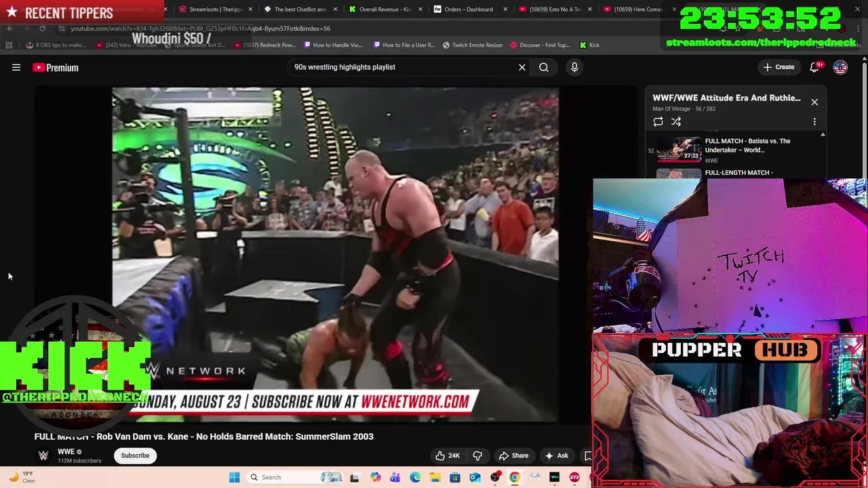Dislike the video with thumbs down
Screen dimensions: 868x488
pos(477,455)
